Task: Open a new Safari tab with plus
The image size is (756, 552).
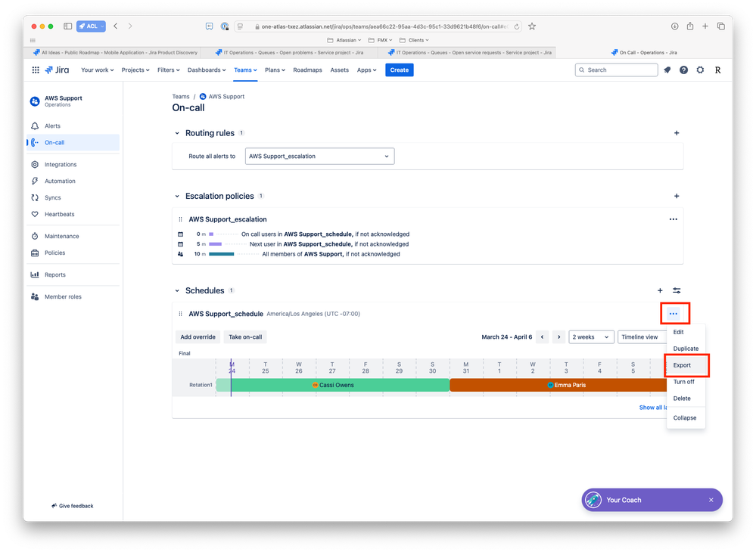Action: tap(705, 26)
